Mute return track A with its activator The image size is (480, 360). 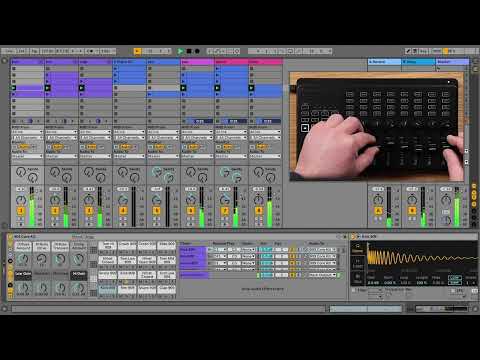point(378,211)
